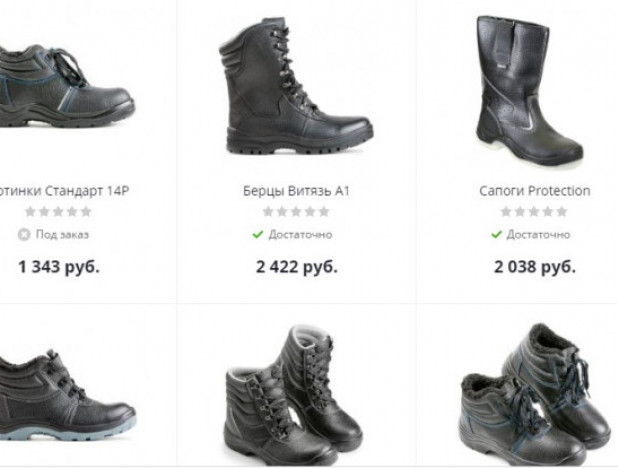Screen dimensions: 618x468
Task: Rate Берцы Витязь A1 one star
Action: pos(268,212)
